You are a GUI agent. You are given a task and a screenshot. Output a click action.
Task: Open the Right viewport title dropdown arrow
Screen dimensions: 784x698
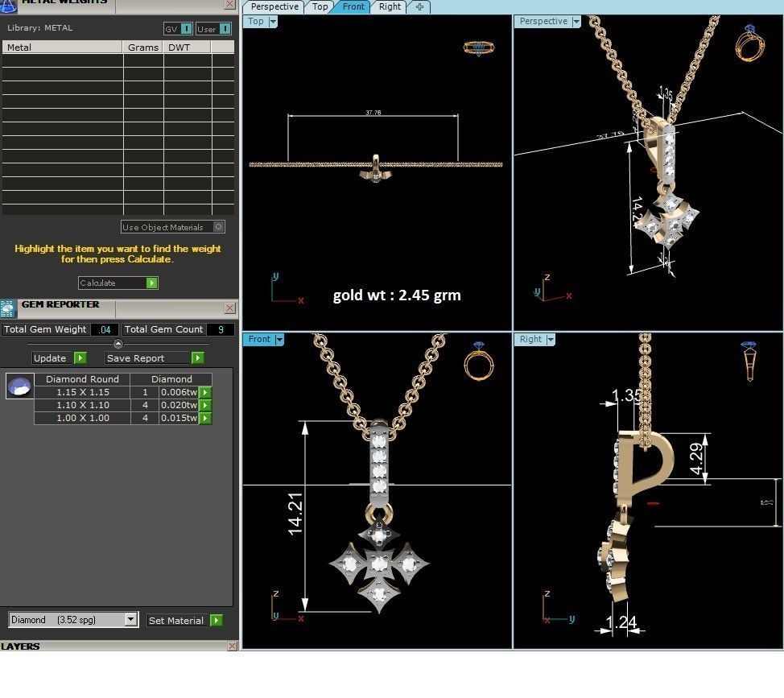[551, 340]
